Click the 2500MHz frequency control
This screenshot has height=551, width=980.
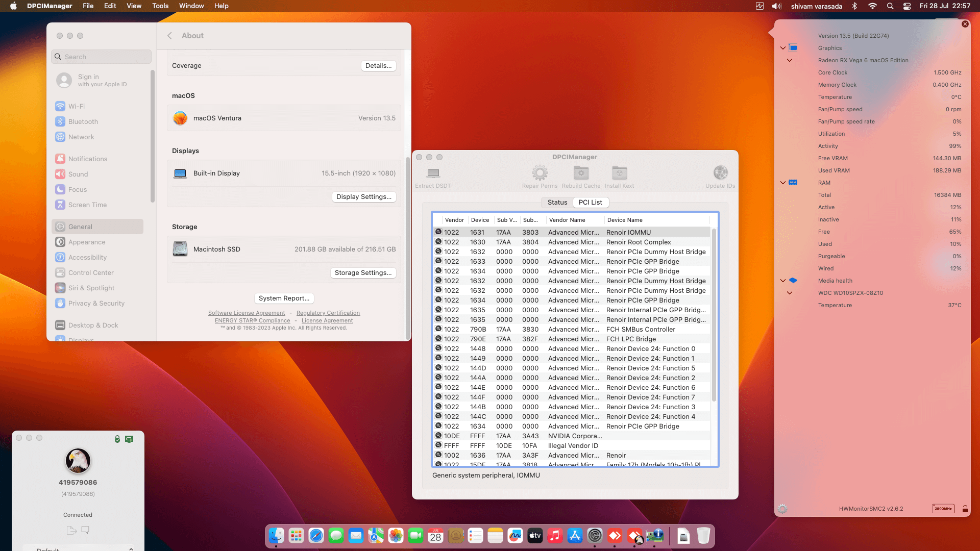pos(943,508)
